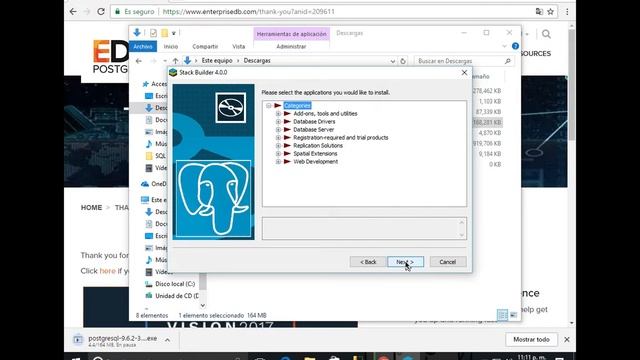
Task: Reload the page in Chrome
Action: (101, 11)
